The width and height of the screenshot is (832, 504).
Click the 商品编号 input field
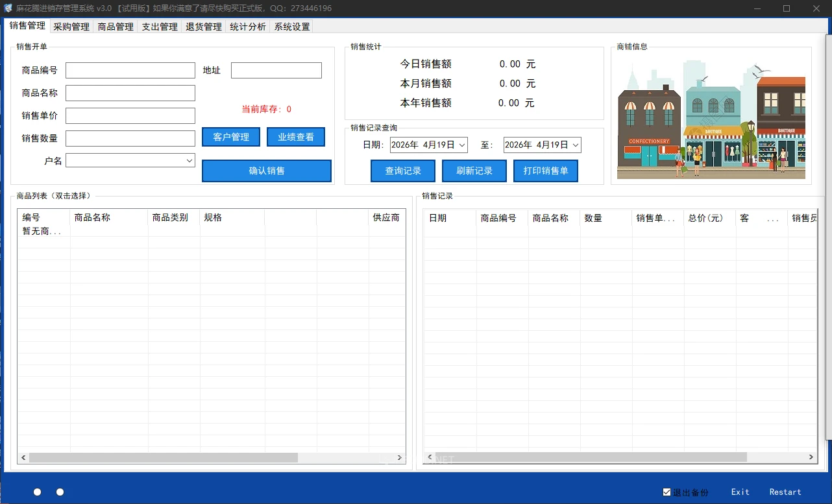(x=130, y=70)
